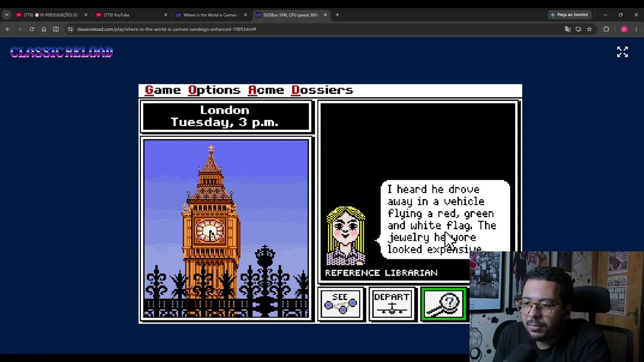Open the Acme menu
This screenshot has width=644, height=362.
[266, 90]
